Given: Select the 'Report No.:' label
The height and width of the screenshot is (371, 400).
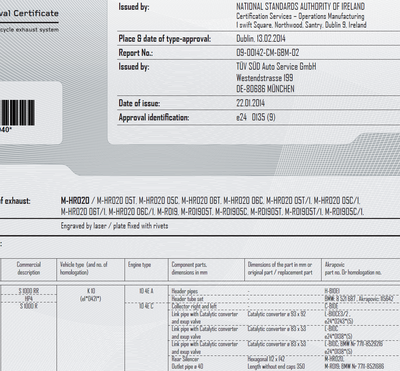Looking at the screenshot, I should click(x=136, y=53).
